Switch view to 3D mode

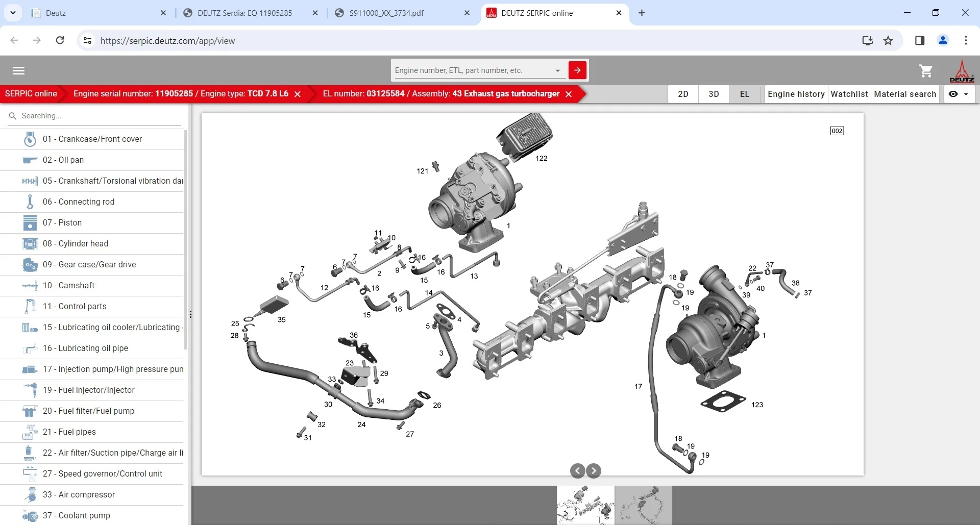tap(713, 94)
